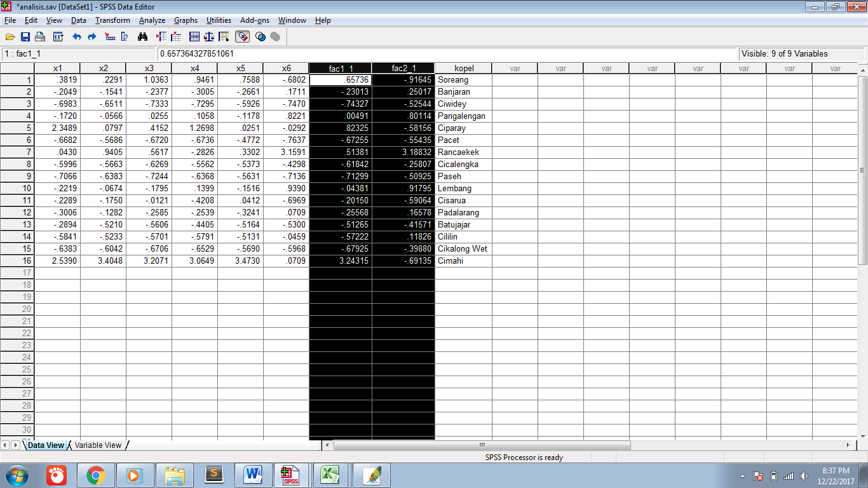The width and height of the screenshot is (868, 488).
Task: Launch SPSS from the taskbar
Action: tap(290, 475)
